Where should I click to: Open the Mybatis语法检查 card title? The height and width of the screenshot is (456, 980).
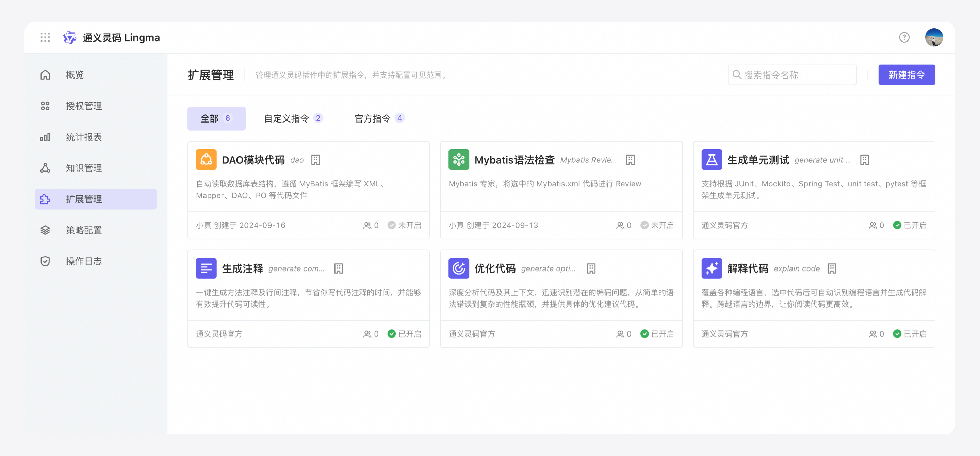[x=514, y=160]
